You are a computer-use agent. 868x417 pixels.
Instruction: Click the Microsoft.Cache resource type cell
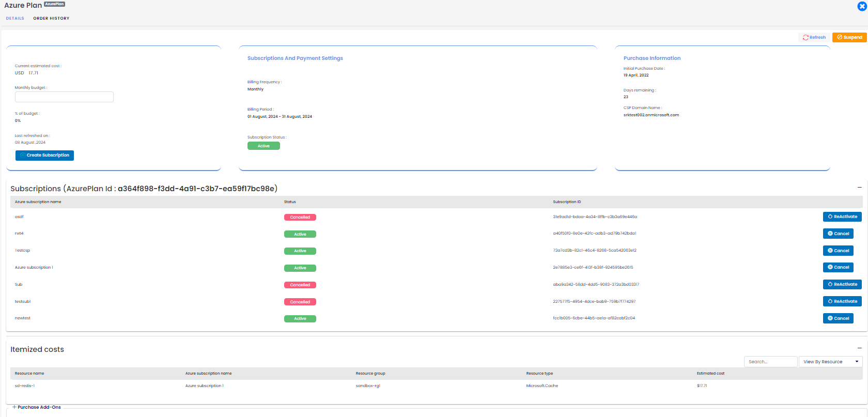tap(542, 385)
